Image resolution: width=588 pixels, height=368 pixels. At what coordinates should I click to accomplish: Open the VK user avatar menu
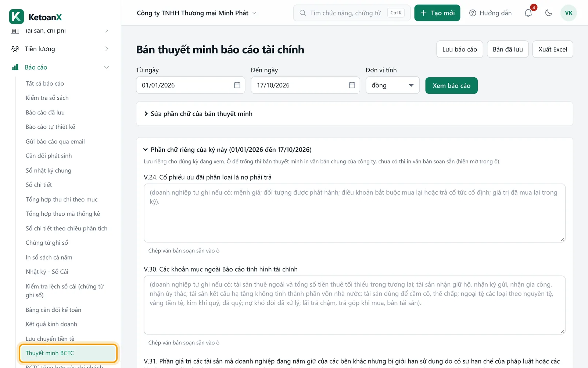569,13
